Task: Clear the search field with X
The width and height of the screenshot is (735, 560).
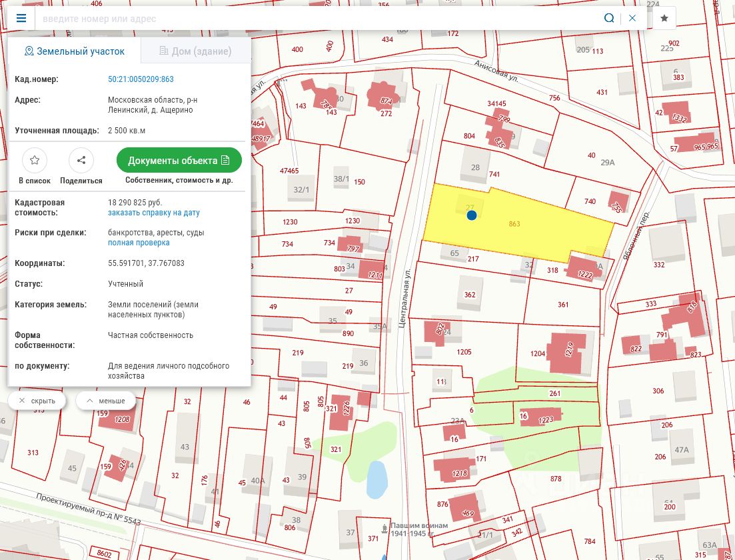Action: tap(632, 18)
